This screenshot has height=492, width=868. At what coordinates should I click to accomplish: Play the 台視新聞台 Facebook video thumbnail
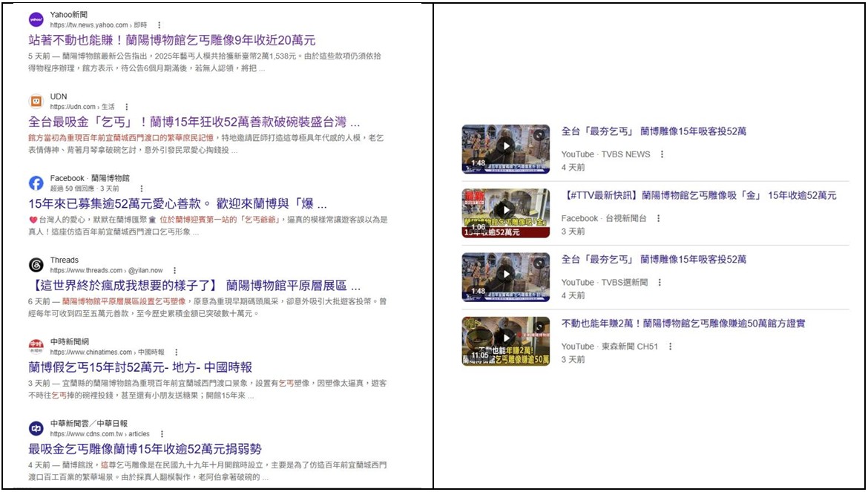[x=506, y=213]
